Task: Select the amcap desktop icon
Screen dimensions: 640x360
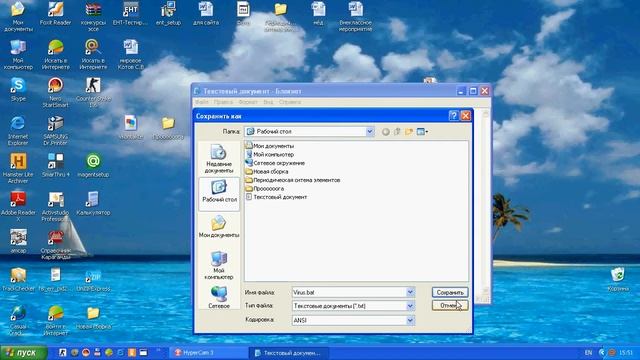Action: pyautogui.click(x=18, y=241)
